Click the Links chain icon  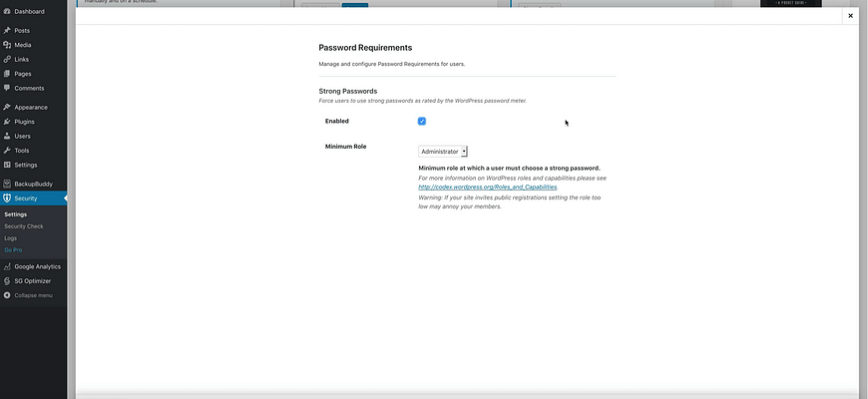coord(7,59)
